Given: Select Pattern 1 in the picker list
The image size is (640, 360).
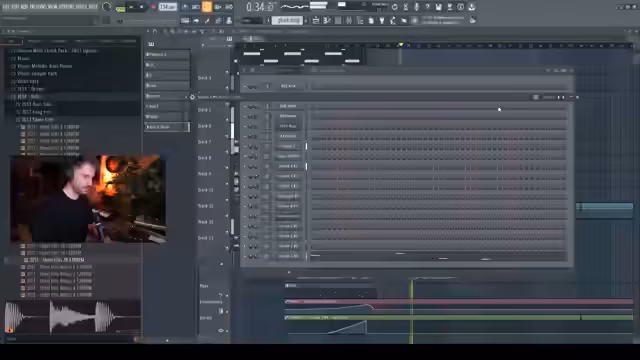Looking at the screenshot, I should point(167,54).
